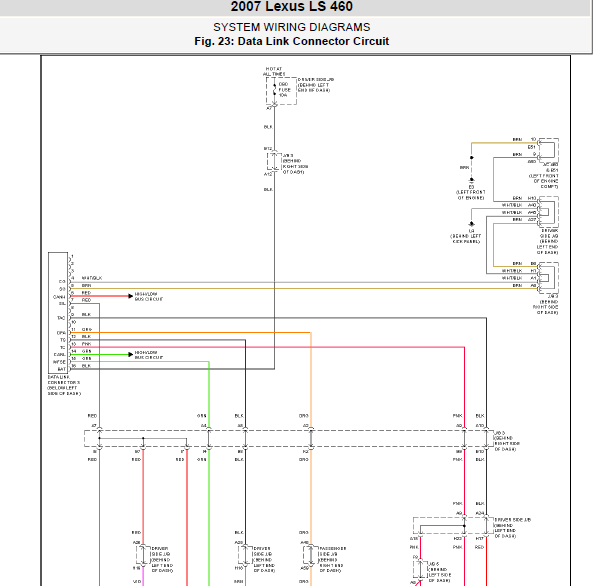
Task: Click DRIVER SIDE J/B label beside pin A24
Action: (512, 528)
